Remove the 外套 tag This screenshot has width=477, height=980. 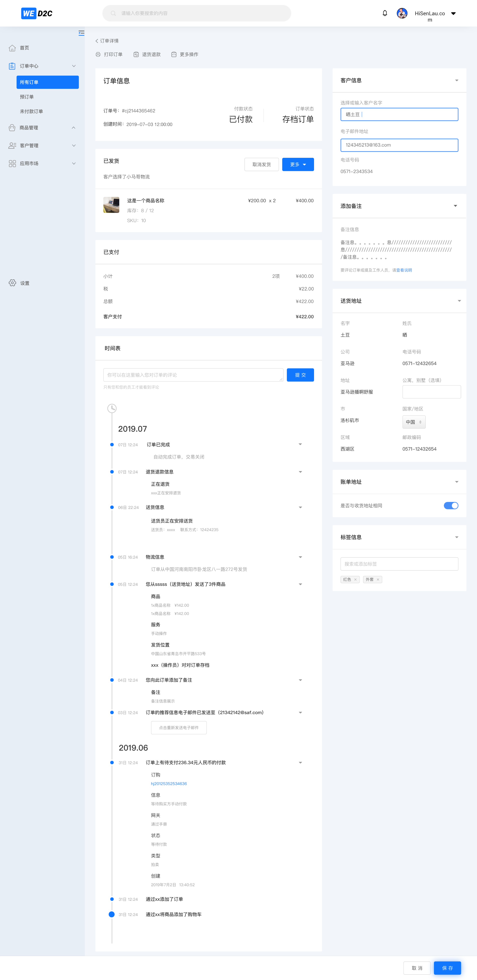click(378, 579)
